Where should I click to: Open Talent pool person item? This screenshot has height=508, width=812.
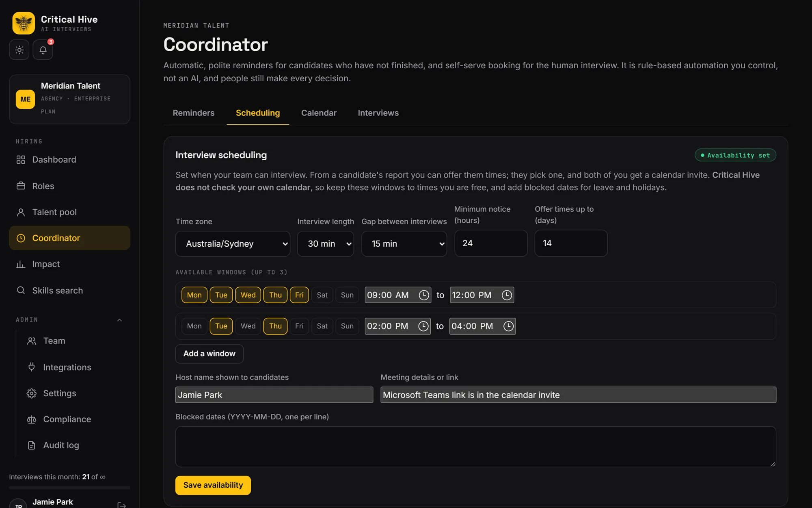69,212
